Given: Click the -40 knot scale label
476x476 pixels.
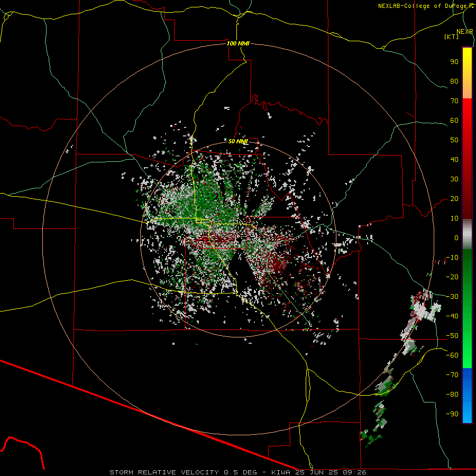Looking at the screenshot, I should tap(452, 316).
